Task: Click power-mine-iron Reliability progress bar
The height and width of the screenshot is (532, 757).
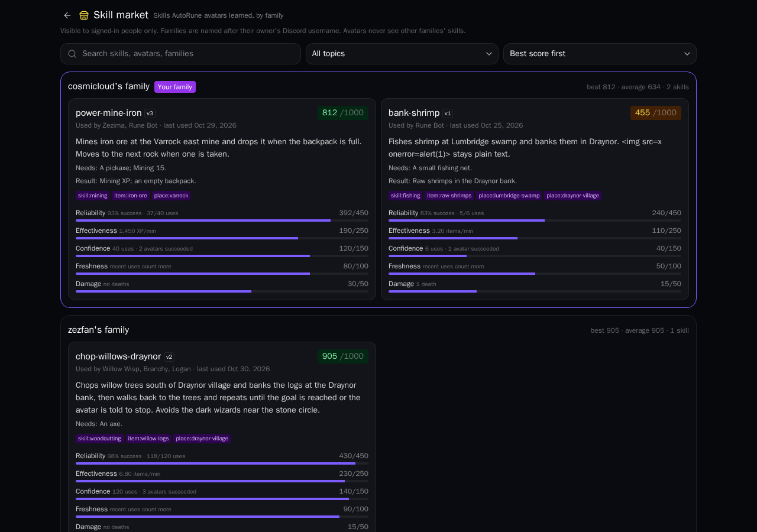Action: click(x=222, y=220)
